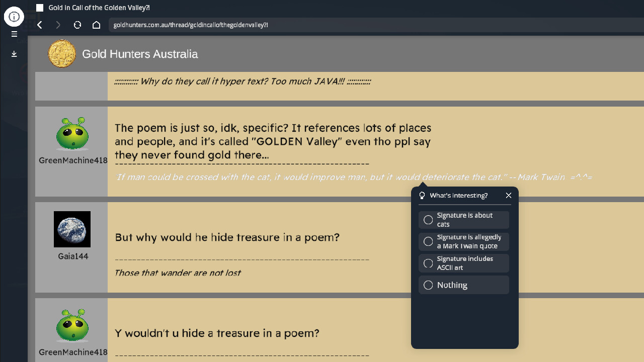Viewport: 644px width, 362px height.
Task: Select "Signature is allegedly a Mark Twain quote"
Action: click(x=428, y=241)
